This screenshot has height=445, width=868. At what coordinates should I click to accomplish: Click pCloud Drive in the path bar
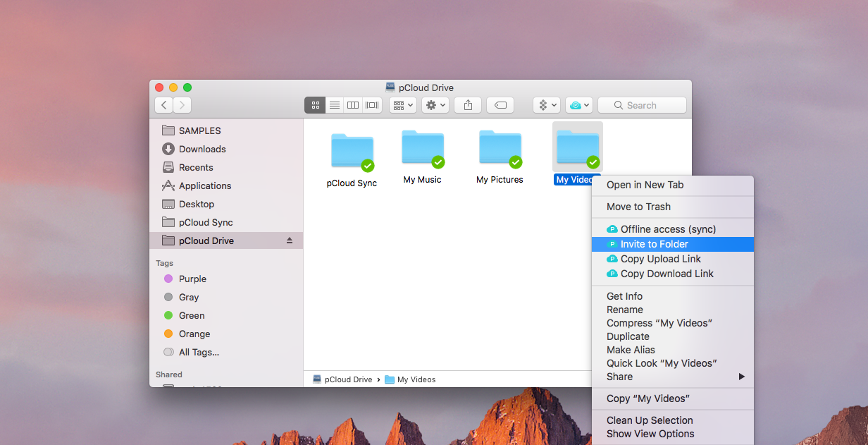pyautogui.click(x=347, y=379)
